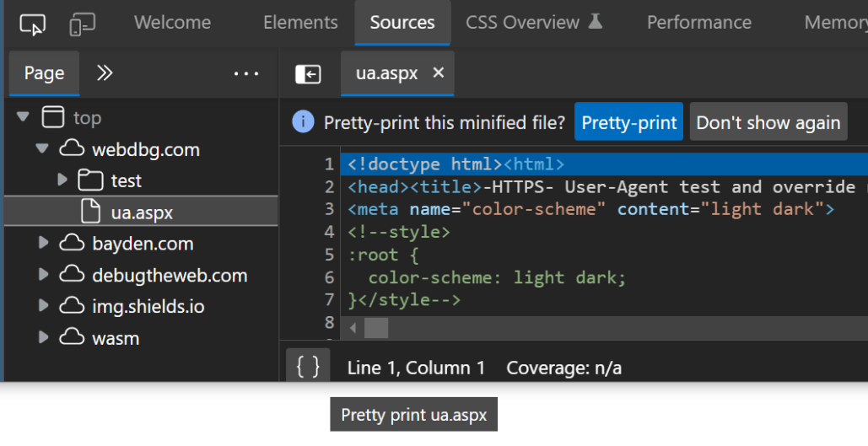868x446 pixels.
Task: Expand the test folder
Action: pyautogui.click(x=62, y=180)
